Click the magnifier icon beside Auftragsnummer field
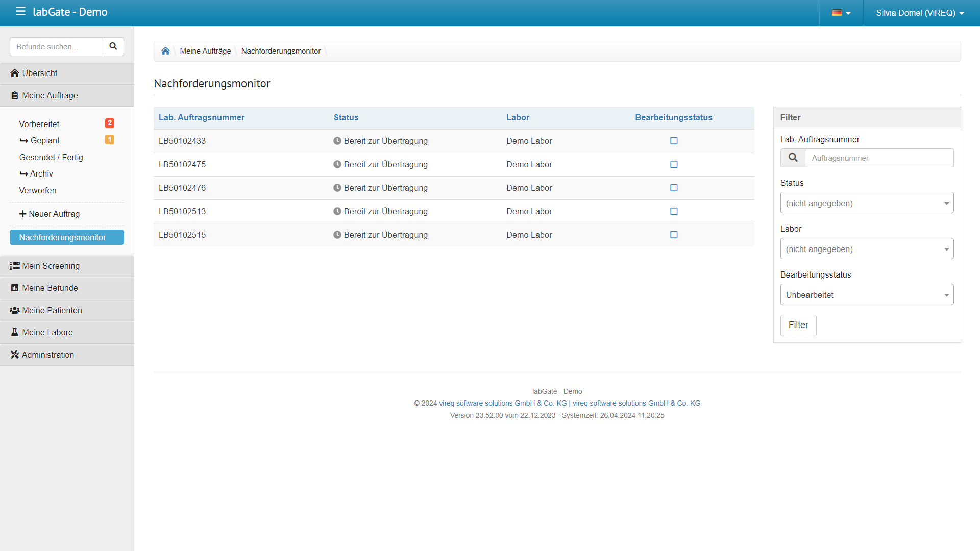 pos(793,158)
